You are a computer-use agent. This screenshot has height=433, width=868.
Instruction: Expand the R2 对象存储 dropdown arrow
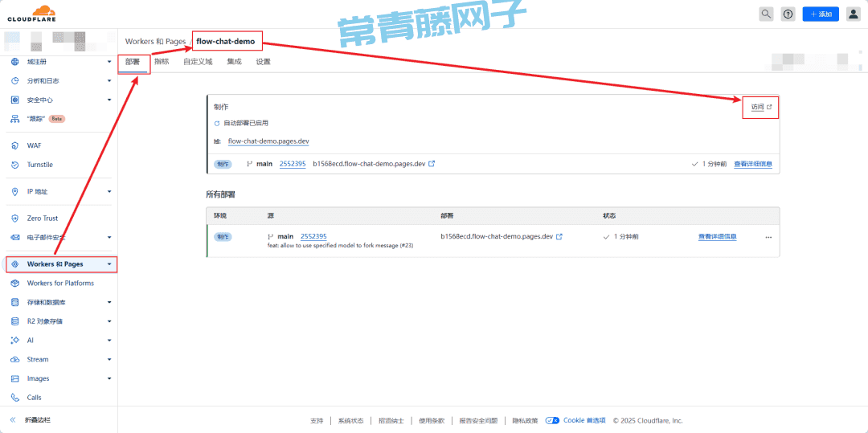click(x=109, y=321)
